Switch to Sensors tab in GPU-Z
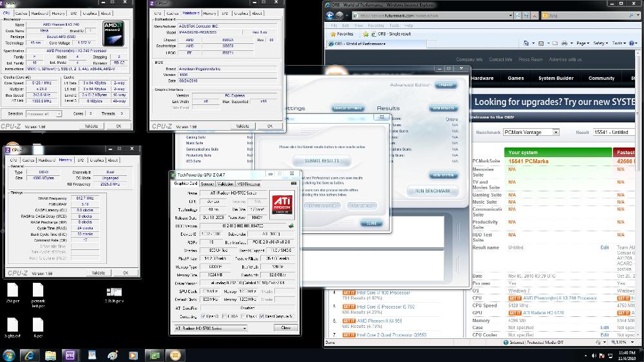The height and width of the screenshot is (362, 644). coord(207,184)
